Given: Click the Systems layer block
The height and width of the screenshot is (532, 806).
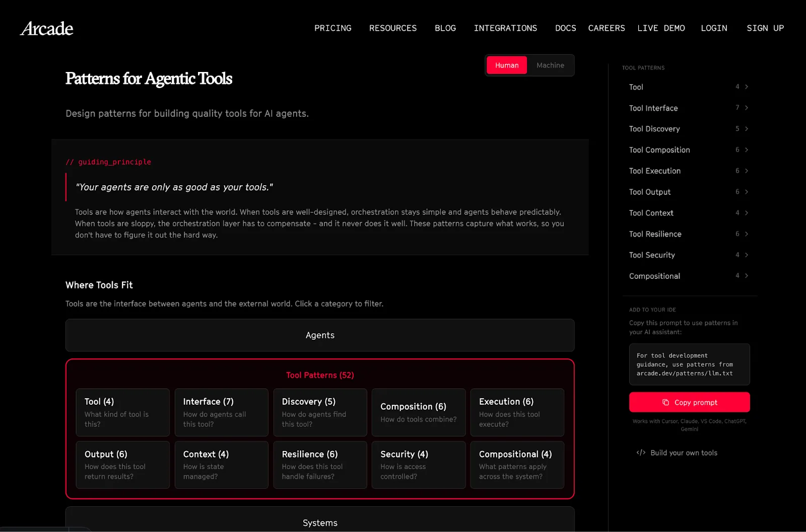Looking at the screenshot, I should (320, 521).
